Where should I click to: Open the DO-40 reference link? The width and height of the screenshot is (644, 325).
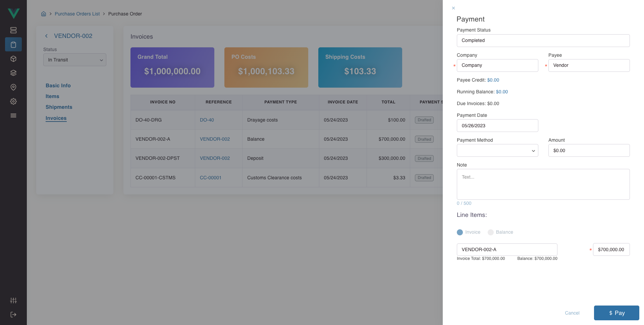pos(207,120)
